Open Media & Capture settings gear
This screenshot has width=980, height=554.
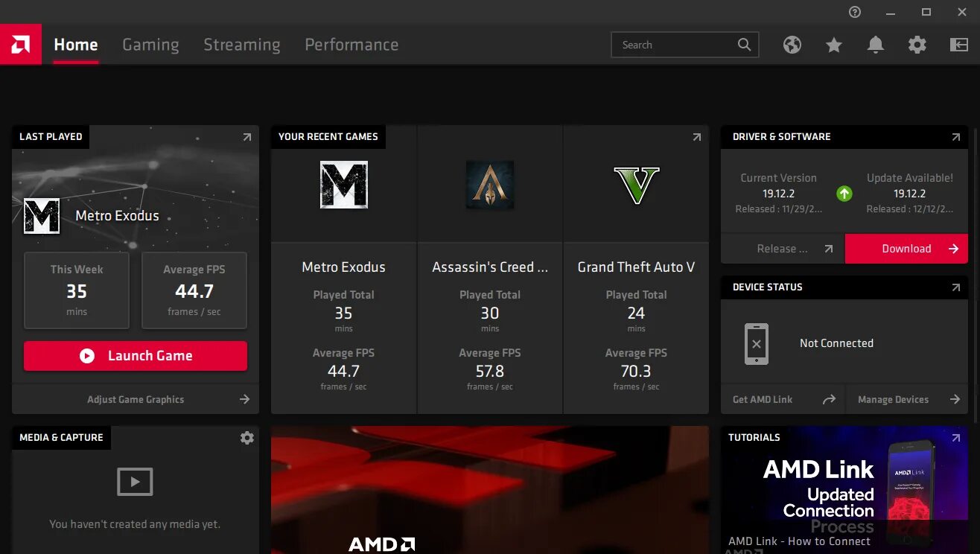(246, 437)
